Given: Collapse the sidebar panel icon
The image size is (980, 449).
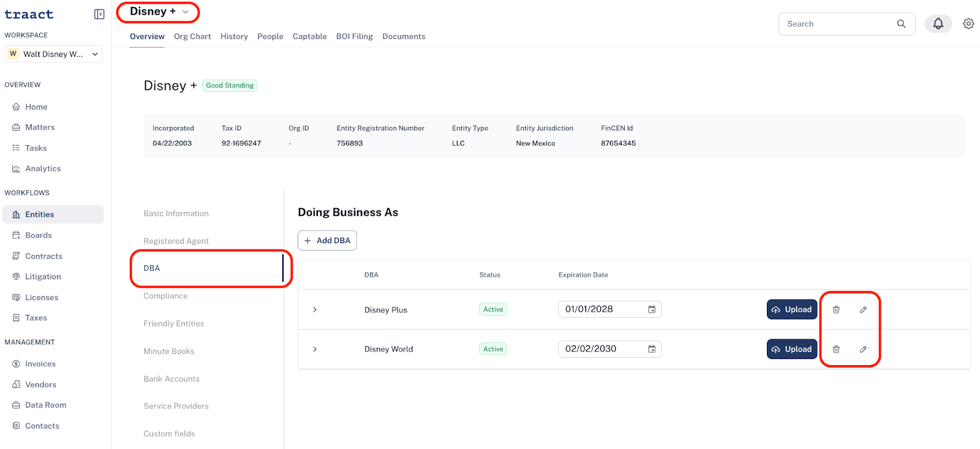Looking at the screenshot, I should 99,14.
